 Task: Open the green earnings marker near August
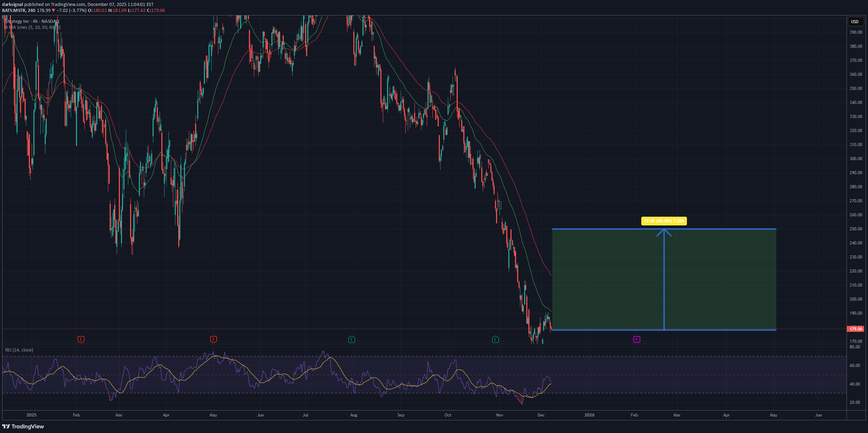coord(352,339)
